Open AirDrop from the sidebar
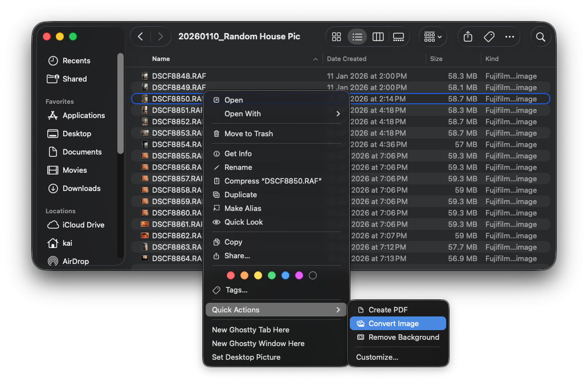Viewport: 588px width, 382px height. point(77,261)
